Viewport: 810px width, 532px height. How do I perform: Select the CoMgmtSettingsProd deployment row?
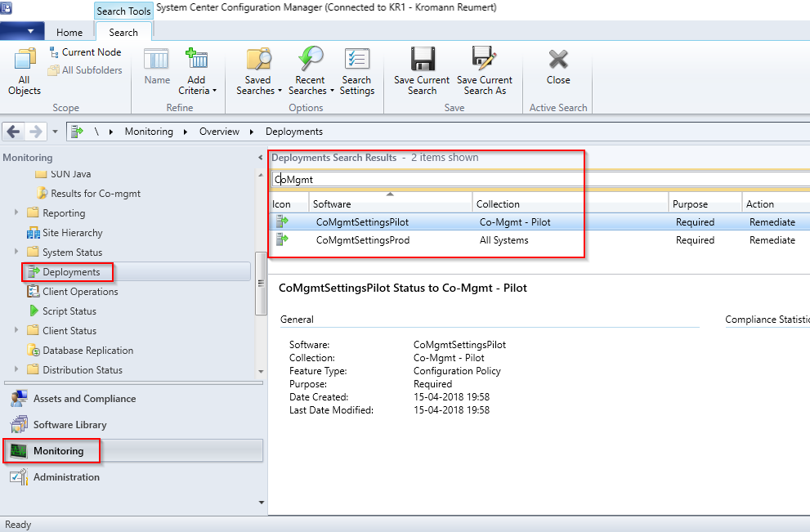[539, 240]
